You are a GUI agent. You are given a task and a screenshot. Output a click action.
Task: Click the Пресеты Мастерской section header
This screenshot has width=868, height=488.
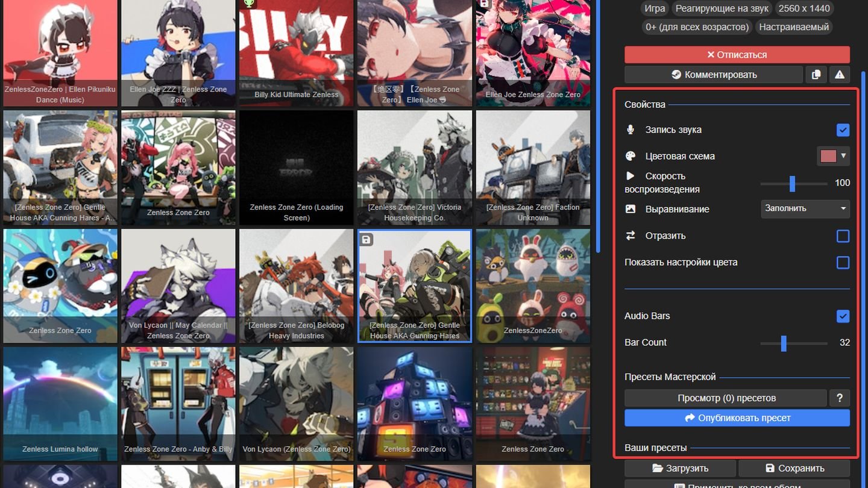point(670,377)
